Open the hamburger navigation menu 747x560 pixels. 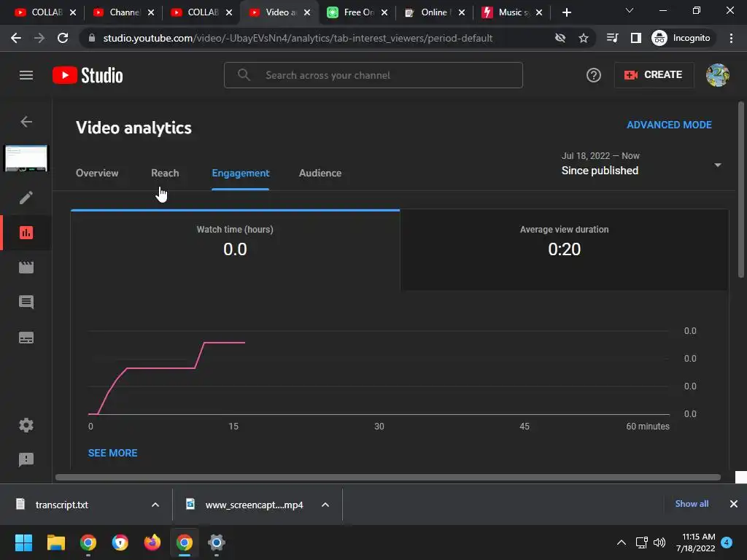tap(26, 75)
